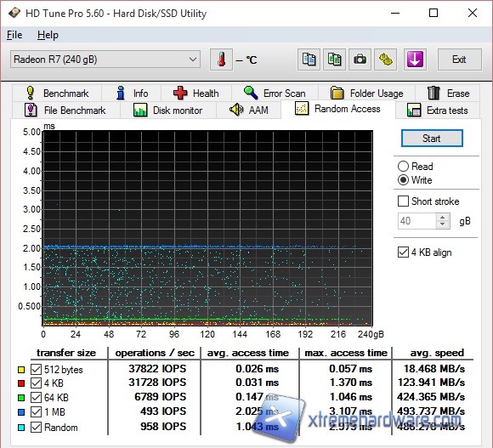
Task: Click the Exit button
Action: 459,60
